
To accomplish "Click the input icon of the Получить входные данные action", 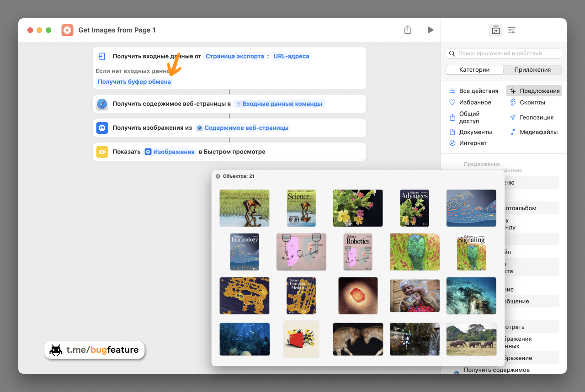I will (x=102, y=56).
